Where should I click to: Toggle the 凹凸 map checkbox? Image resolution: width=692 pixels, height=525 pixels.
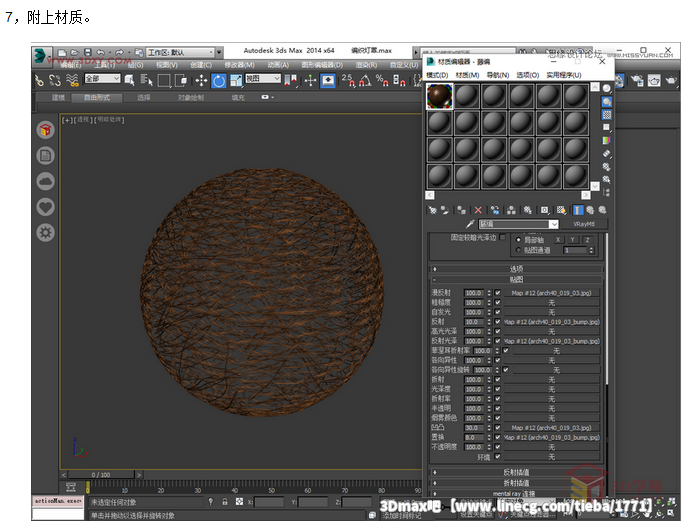point(497,428)
